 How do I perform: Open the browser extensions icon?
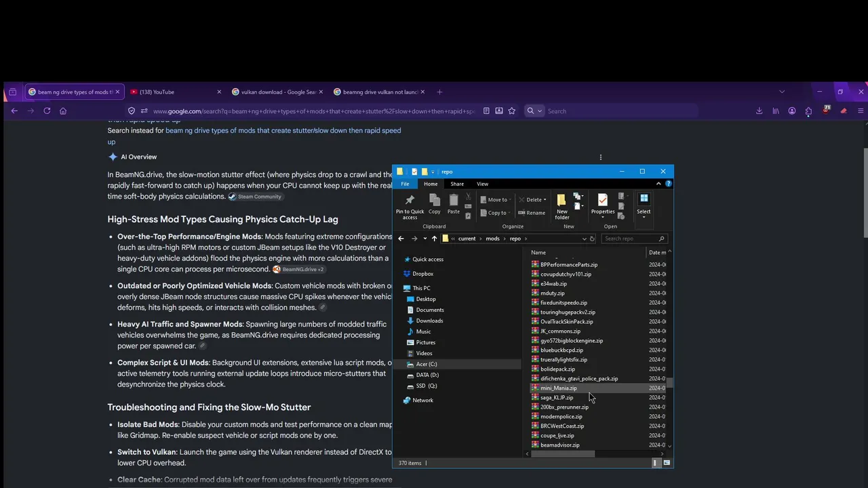808,111
